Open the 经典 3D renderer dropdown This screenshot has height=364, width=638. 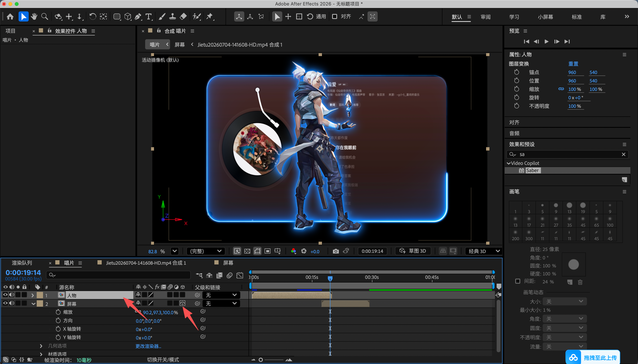pos(484,251)
